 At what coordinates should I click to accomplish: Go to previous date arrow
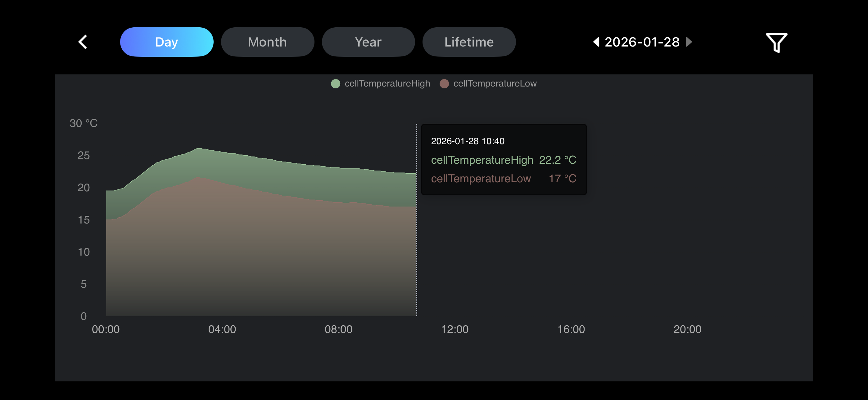pos(596,42)
